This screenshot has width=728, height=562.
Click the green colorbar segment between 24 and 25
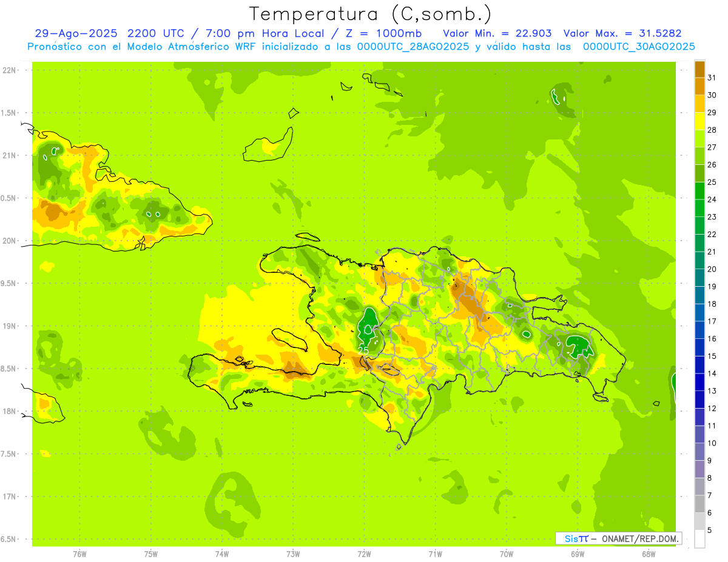tap(699, 190)
